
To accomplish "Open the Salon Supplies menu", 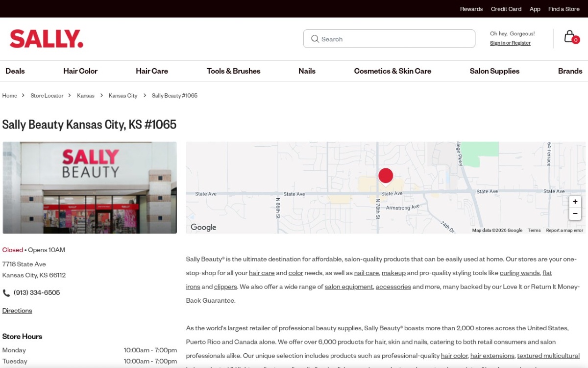I will click(494, 71).
